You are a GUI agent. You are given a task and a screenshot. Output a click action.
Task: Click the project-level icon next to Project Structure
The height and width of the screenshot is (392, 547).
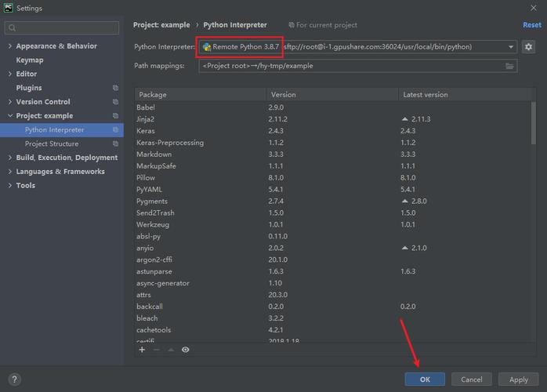coord(115,143)
